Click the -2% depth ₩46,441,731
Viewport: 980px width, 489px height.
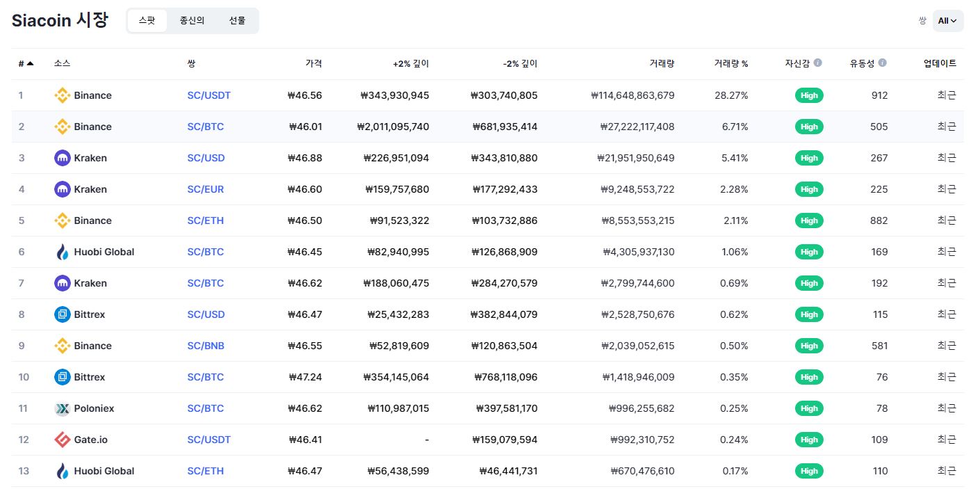click(508, 471)
